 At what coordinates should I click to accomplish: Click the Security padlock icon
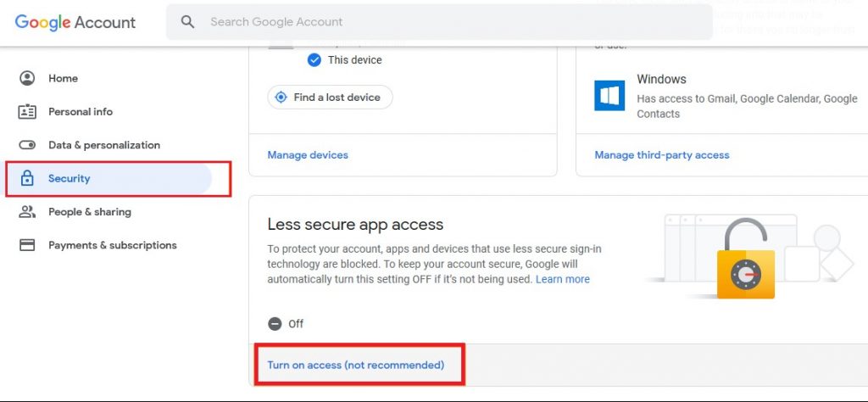click(26, 178)
